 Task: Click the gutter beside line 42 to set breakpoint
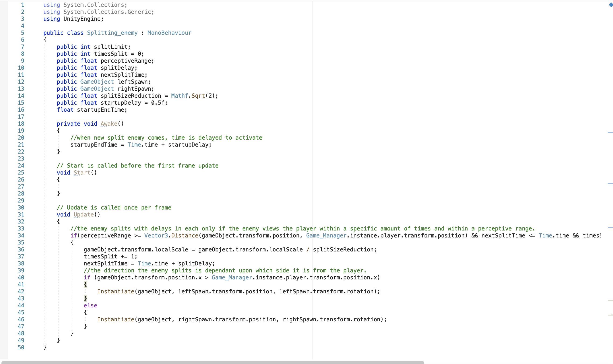pos(34,291)
